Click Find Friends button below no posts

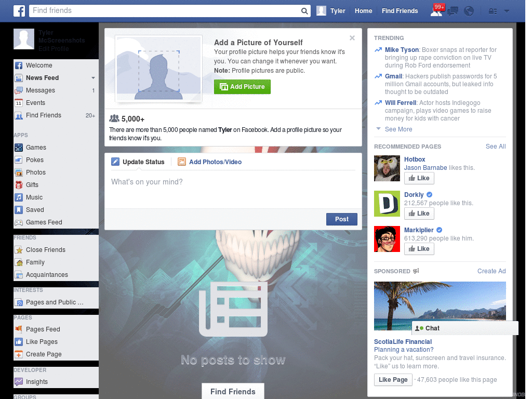(233, 391)
